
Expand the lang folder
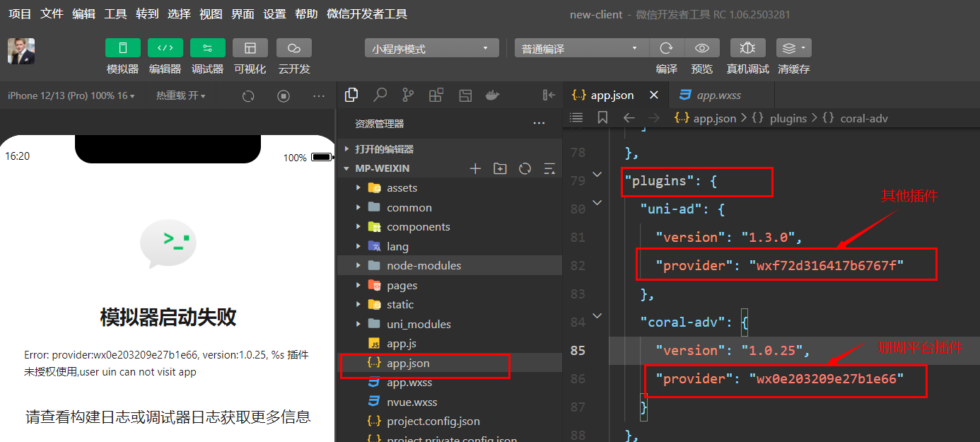coord(450,246)
